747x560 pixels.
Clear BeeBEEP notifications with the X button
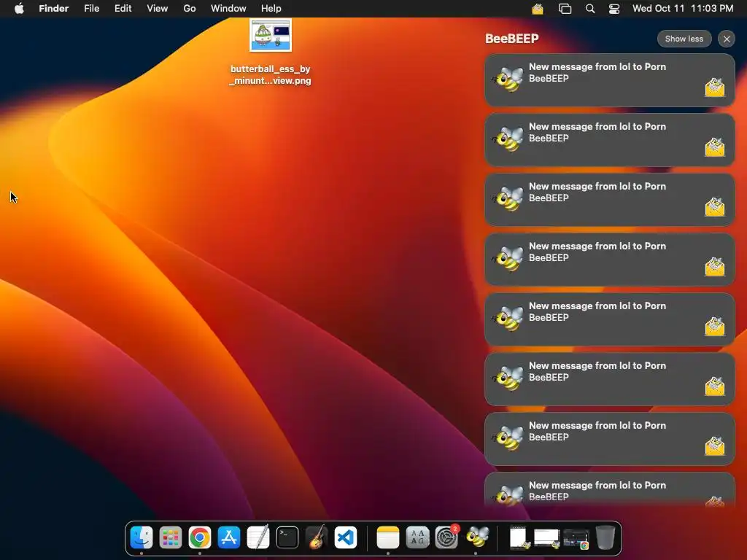(727, 39)
